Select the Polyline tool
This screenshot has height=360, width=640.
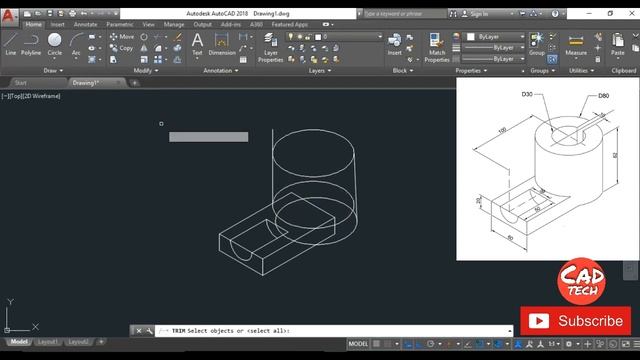[x=31, y=44]
